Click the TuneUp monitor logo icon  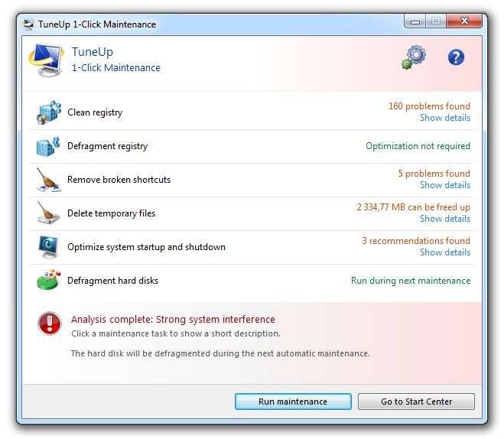47,60
